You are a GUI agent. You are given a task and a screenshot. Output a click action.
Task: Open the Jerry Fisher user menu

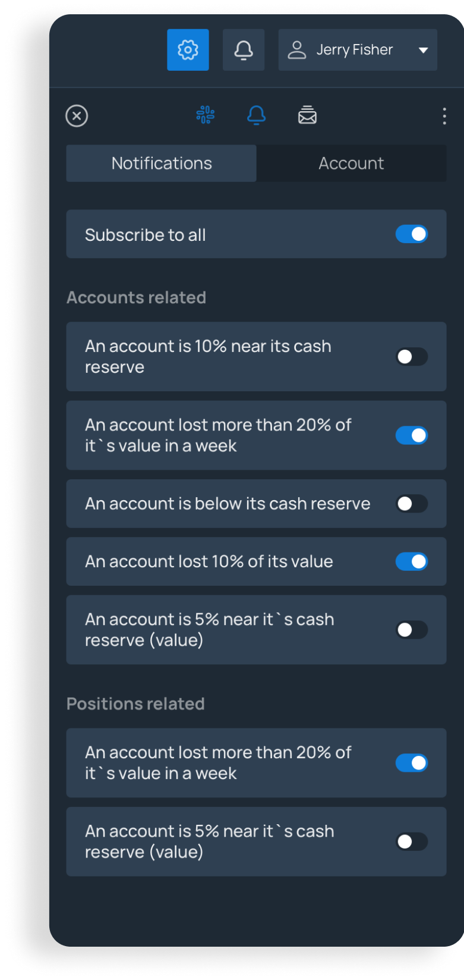coord(355,50)
